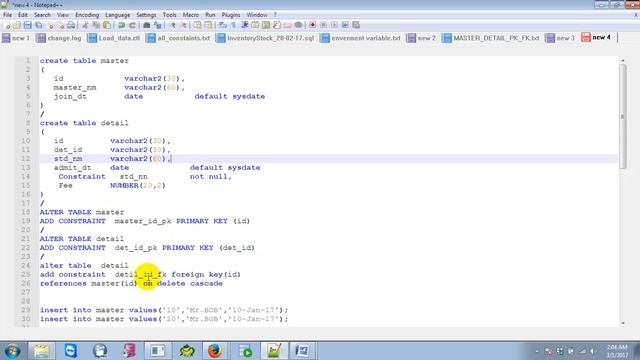This screenshot has height=360, width=640.
Task: Click the Folder as Workspace icon
Action: click(288, 25)
